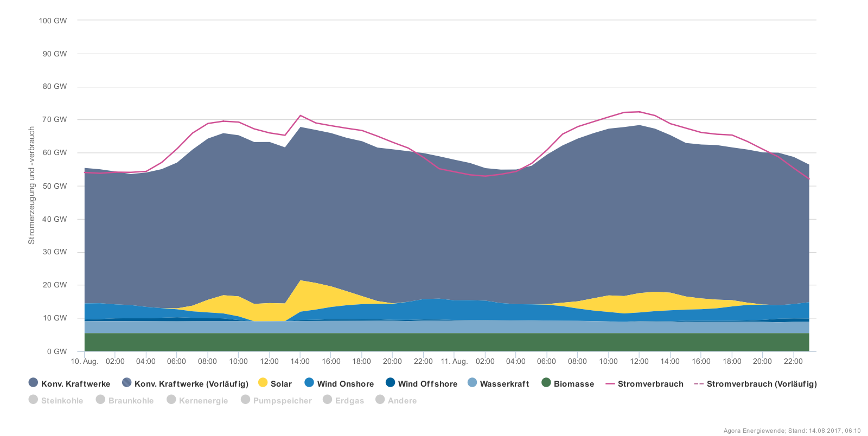
Task: Turn on the Kernenergie legend entry
Action: [197, 400]
